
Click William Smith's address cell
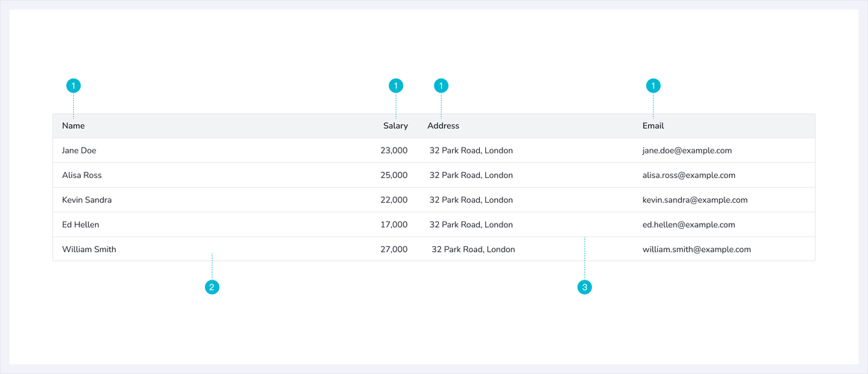pos(473,249)
